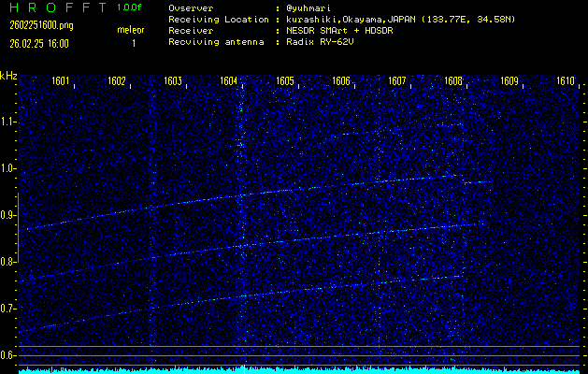Select the @yuhmari observer name
Viewport: 588px width, 374px height.
point(309,7)
